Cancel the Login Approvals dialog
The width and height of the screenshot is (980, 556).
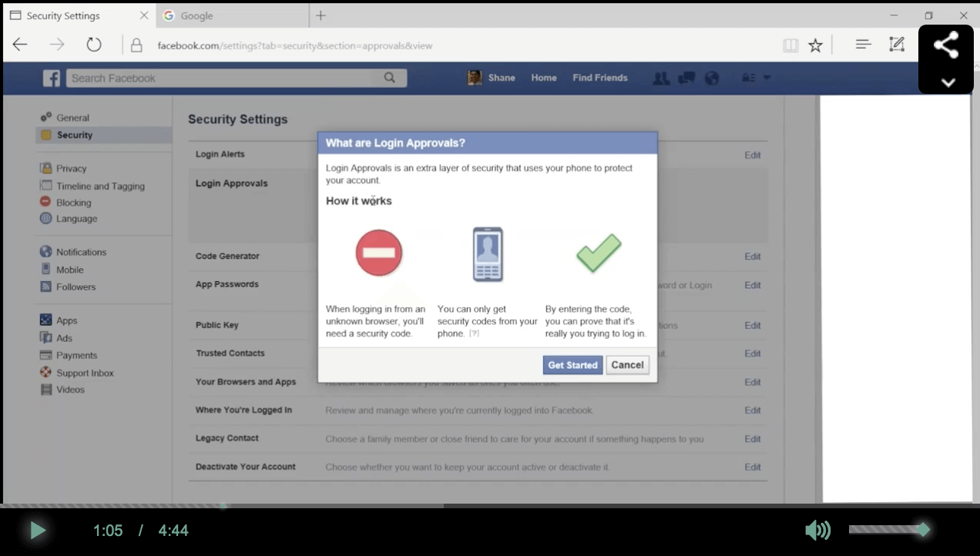(x=627, y=365)
